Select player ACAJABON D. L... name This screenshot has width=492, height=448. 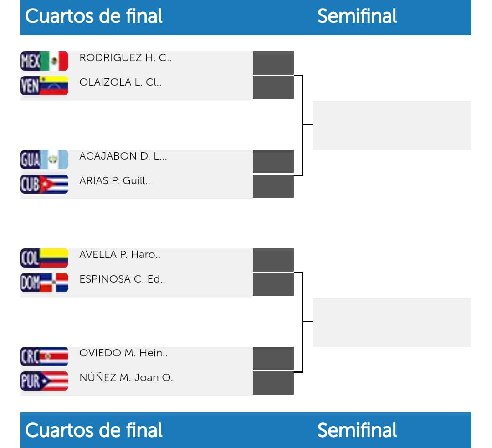[x=123, y=156]
